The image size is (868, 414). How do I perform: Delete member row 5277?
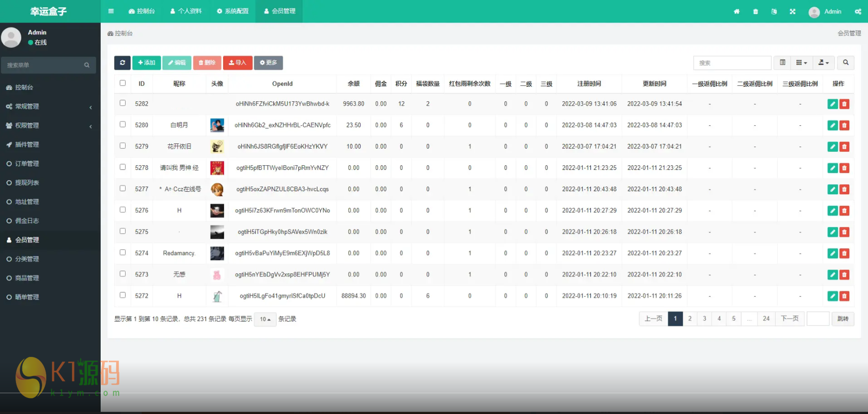[844, 189]
